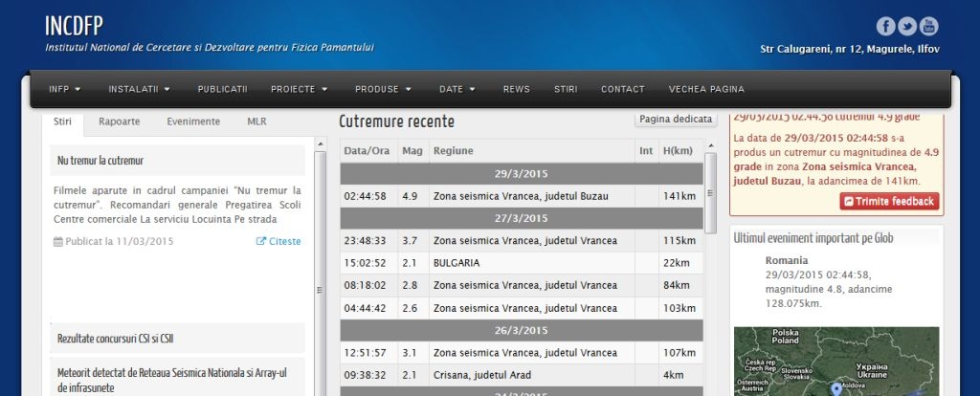Open the 'Meteorit detectat de Reteaua Seismica' item
The width and height of the screenshot is (980, 396).
click(172, 380)
